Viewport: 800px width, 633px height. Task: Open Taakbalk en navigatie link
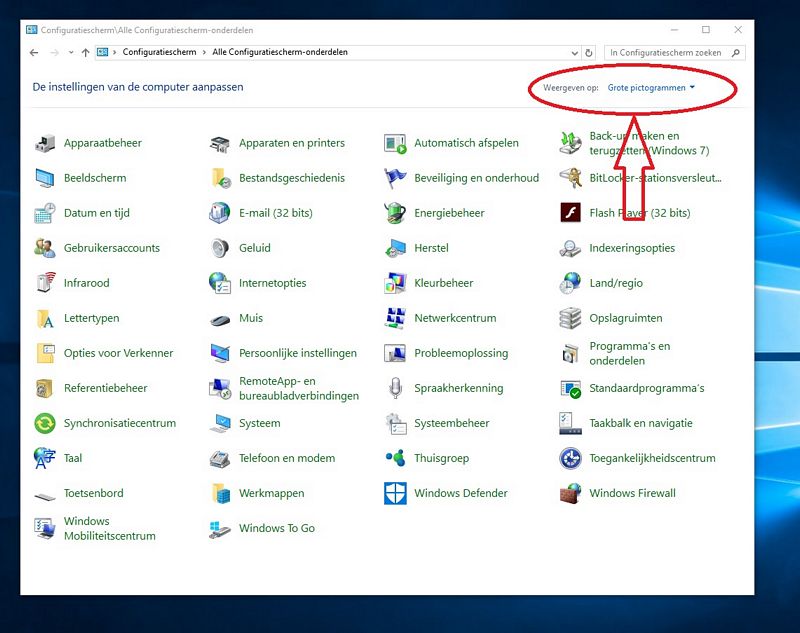pos(641,423)
